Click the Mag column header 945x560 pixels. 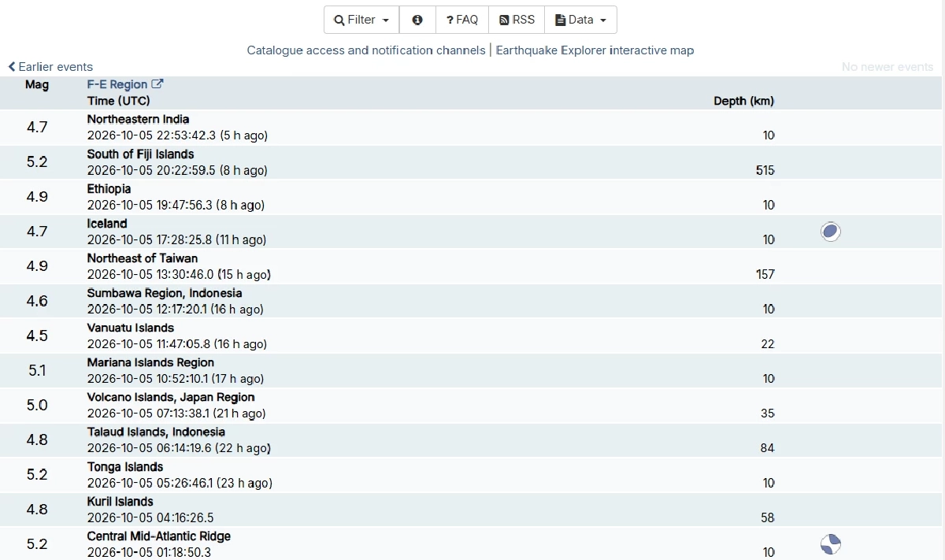point(37,84)
